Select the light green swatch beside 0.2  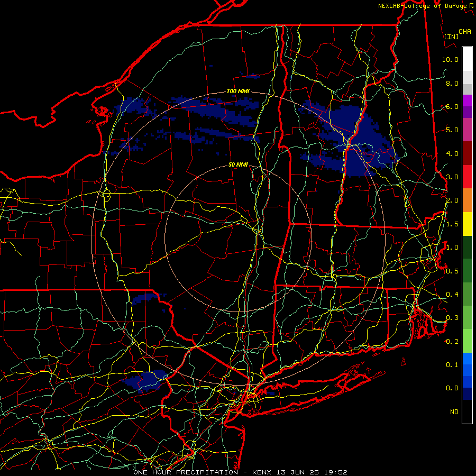click(467, 341)
